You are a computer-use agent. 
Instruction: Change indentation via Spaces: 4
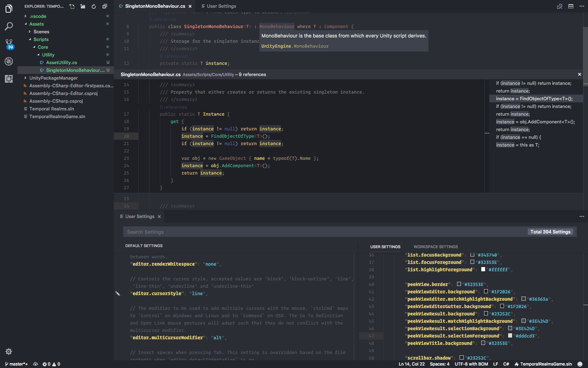440,364
